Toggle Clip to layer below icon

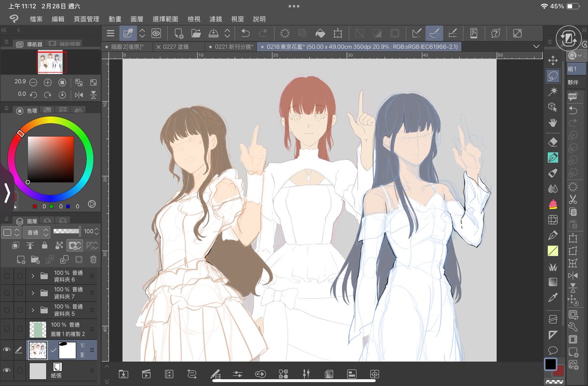pos(15,245)
